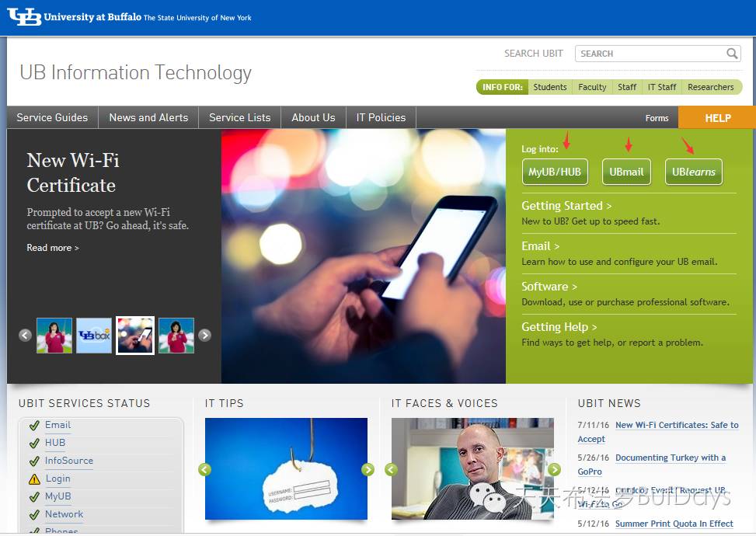Open Documenting Turkey with a GoPro link
Screen dimensions: 756x536
(x=671, y=458)
